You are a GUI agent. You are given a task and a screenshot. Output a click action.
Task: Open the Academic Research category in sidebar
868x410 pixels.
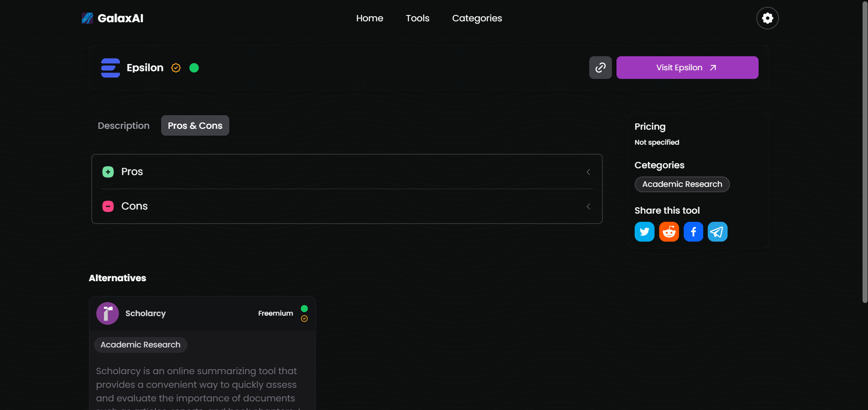coord(682,184)
